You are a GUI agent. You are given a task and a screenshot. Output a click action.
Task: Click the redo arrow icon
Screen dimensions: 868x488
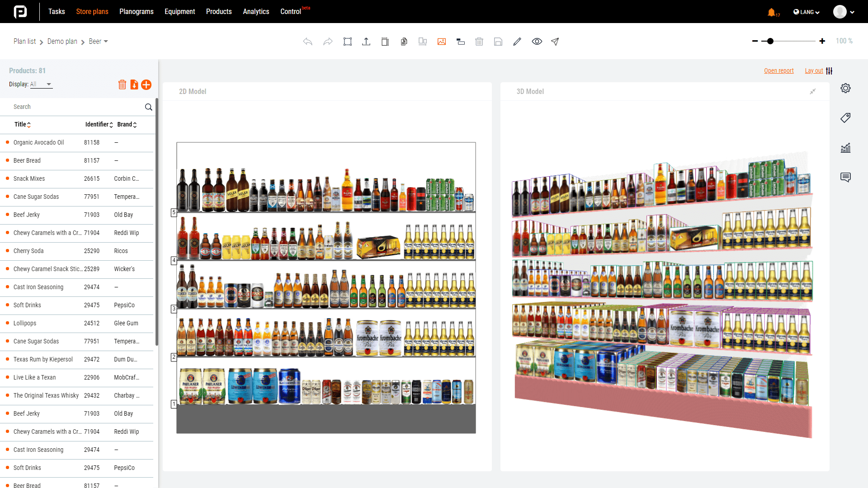[x=327, y=41]
